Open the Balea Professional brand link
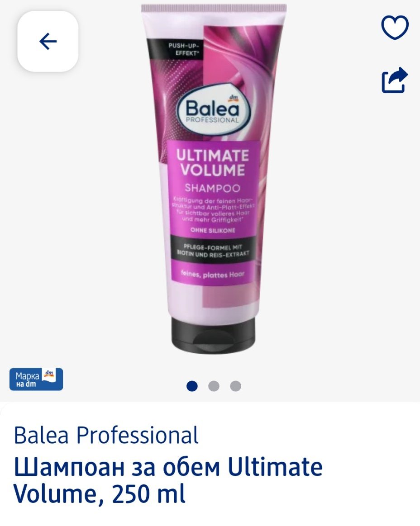The image size is (420, 526). (106, 435)
